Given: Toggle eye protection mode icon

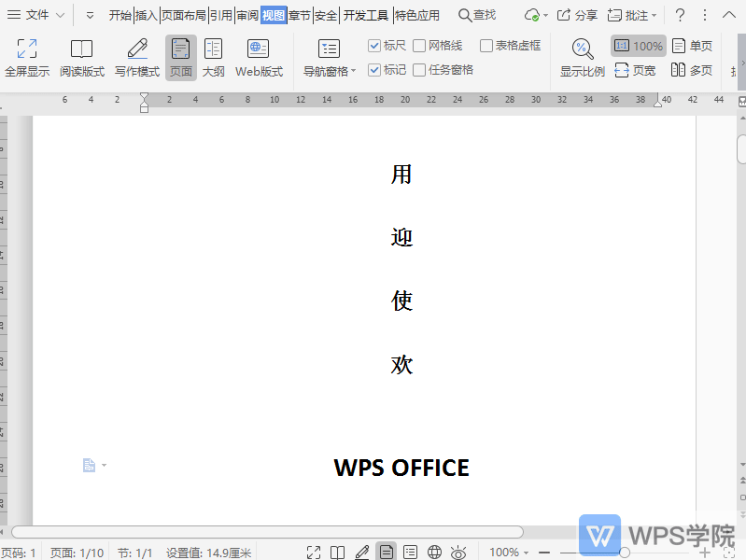Looking at the screenshot, I should pos(458,553).
